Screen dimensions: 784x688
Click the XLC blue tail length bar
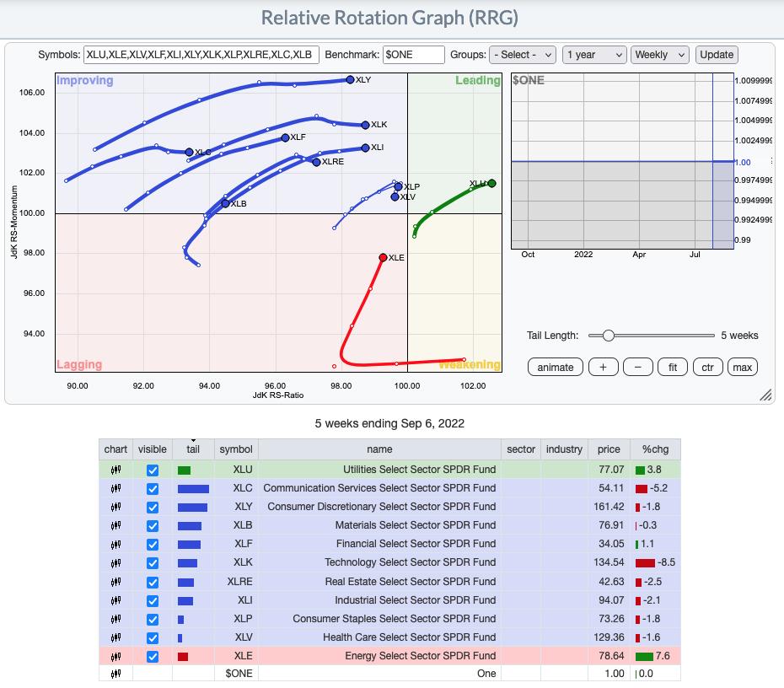click(193, 489)
